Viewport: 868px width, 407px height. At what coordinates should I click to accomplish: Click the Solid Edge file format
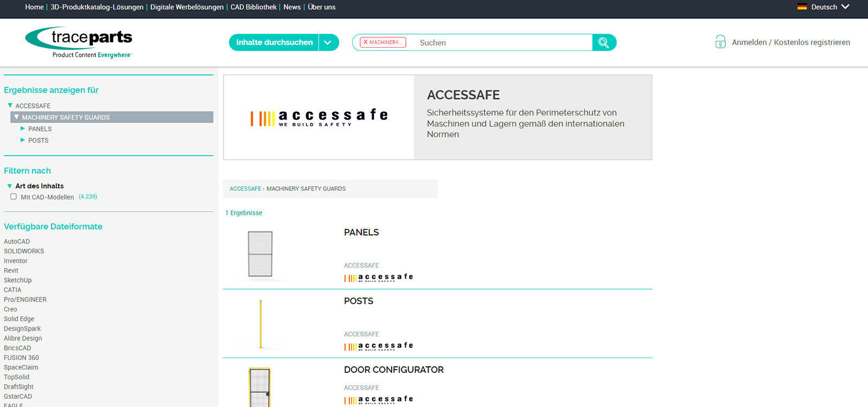[x=19, y=319]
